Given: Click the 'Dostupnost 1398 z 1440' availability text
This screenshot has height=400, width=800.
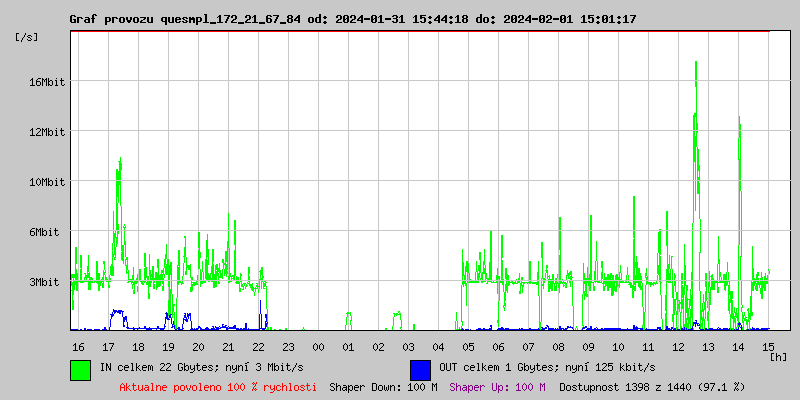Looking at the screenshot, I should point(652,387).
